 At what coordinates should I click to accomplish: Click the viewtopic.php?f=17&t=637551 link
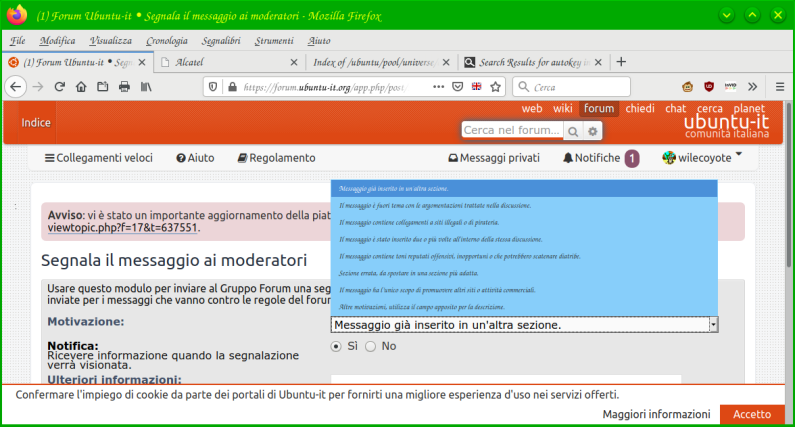122,228
